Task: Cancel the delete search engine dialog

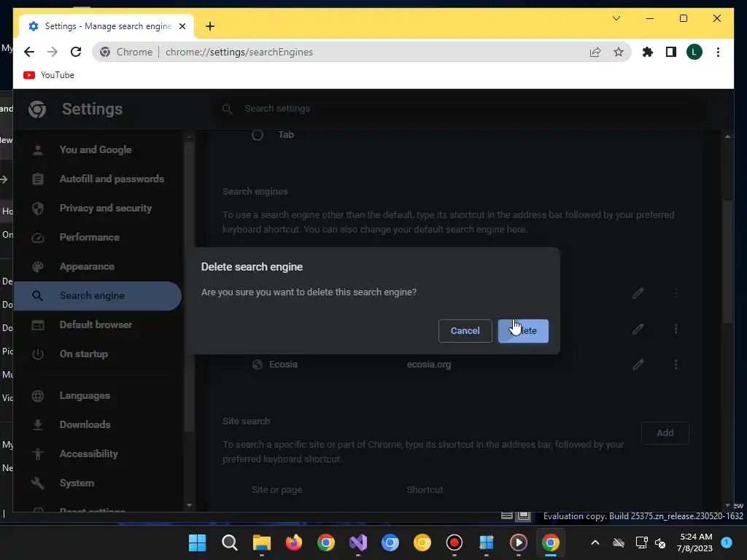Action: tap(465, 331)
